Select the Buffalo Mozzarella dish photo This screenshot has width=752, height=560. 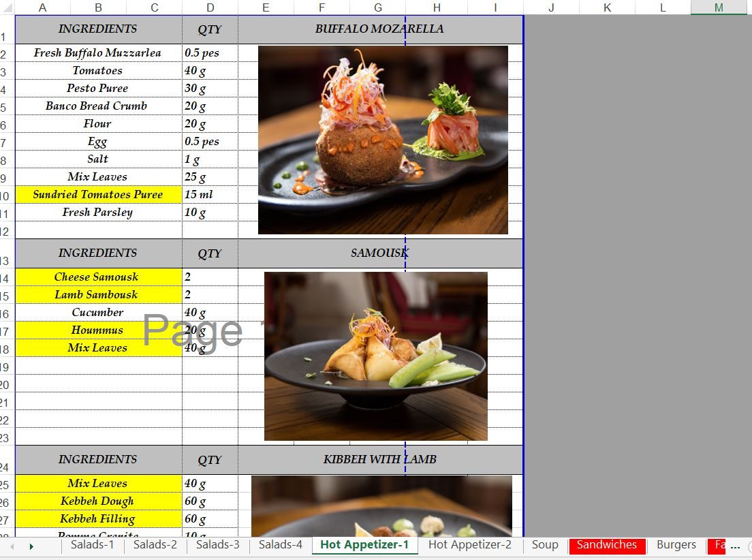(x=383, y=140)
